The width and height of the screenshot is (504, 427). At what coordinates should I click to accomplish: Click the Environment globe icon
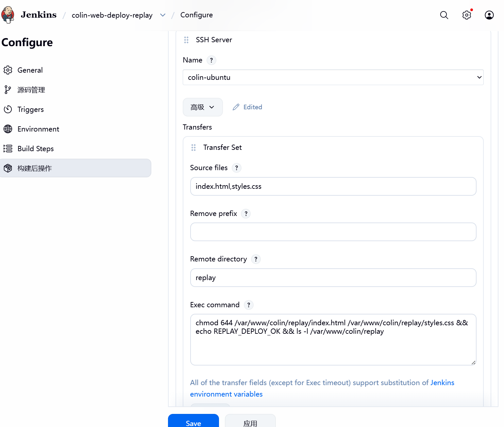coord(8,129)
